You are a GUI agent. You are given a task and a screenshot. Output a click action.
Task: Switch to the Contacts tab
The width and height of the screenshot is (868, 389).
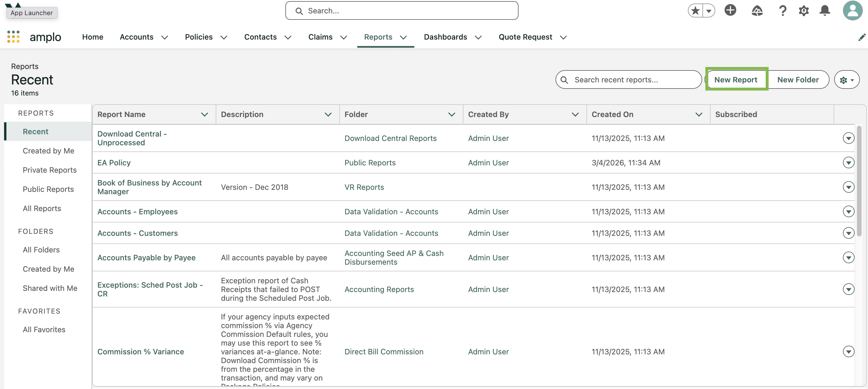click(x=261, y=37)
